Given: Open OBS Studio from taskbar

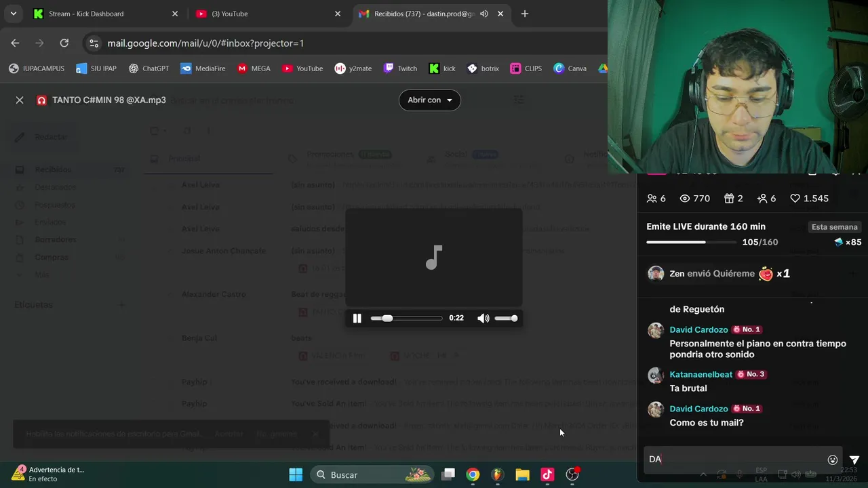Looking at the screenshot, I should 572,474.
